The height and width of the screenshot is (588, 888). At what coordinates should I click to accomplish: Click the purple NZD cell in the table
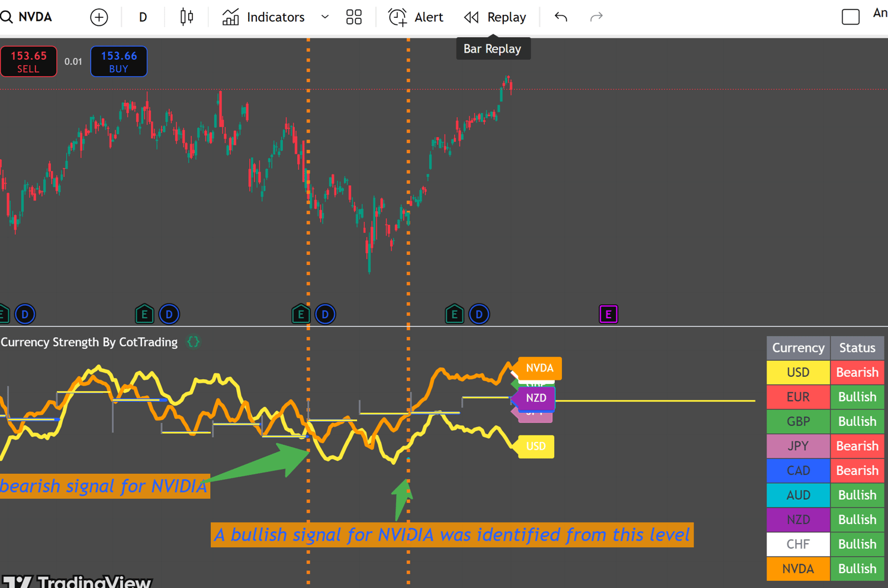[x=798, y=520]
